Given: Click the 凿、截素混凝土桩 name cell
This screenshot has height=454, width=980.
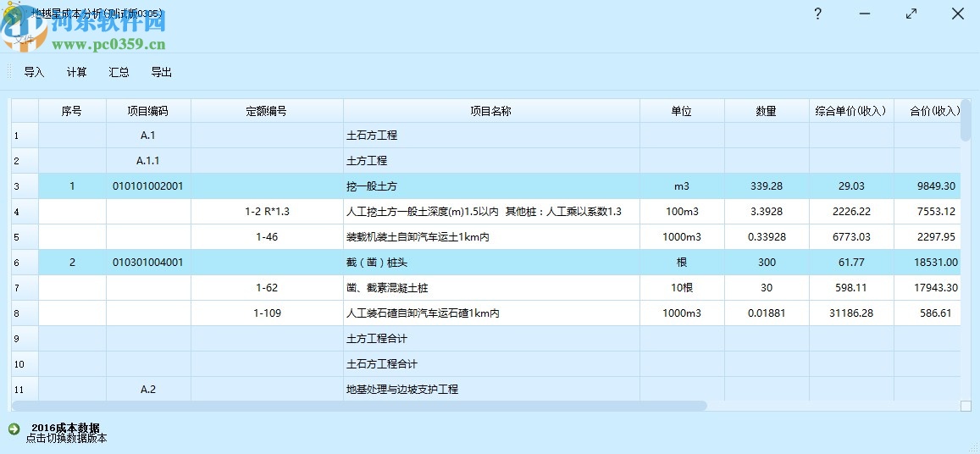Looking at the screenshot, I should [491, 288].
